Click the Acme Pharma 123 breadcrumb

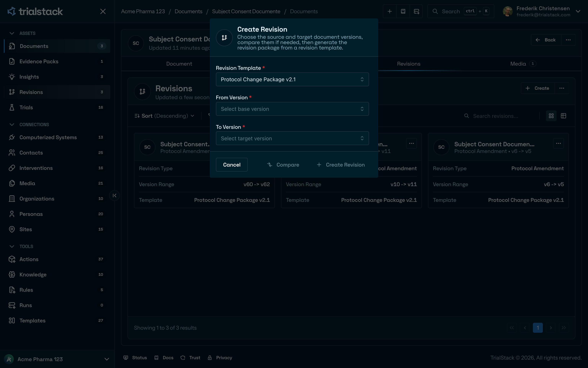click(x=143, y=11)
